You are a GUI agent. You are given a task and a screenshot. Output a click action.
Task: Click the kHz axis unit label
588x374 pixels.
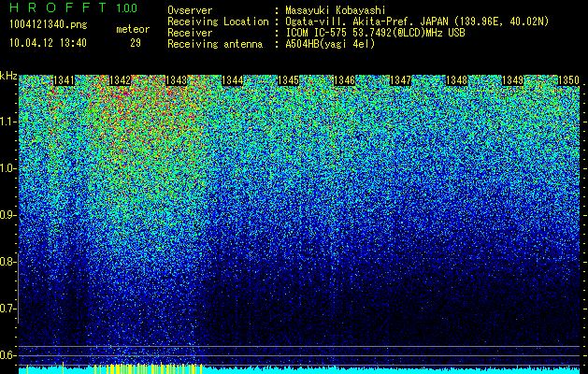point(8,76)
